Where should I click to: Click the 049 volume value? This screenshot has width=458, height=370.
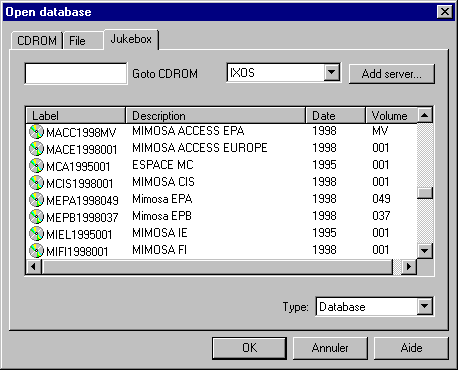tap(381, 199)
